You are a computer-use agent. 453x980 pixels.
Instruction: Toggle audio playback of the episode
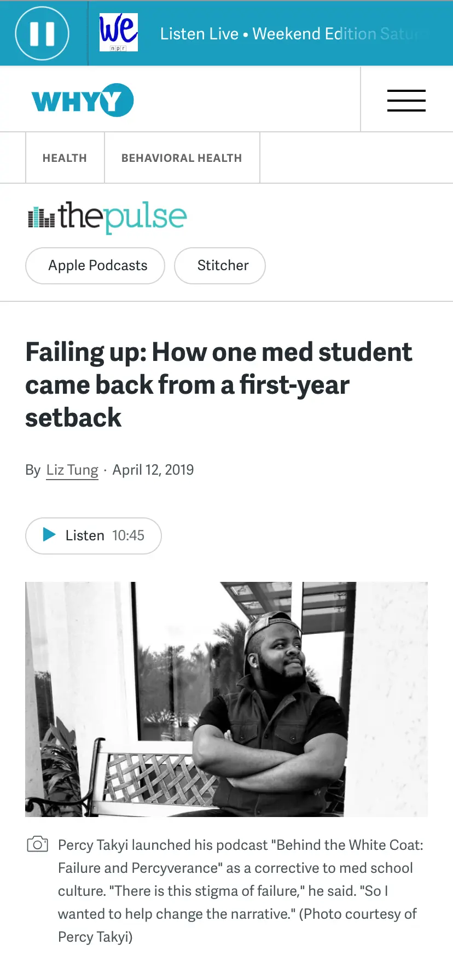pos(92,536)
